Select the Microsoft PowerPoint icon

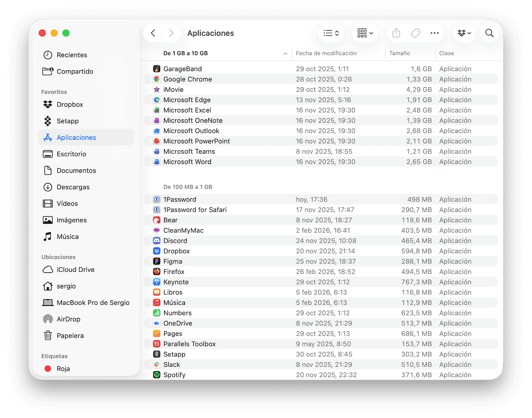click(x=157, y=141)
